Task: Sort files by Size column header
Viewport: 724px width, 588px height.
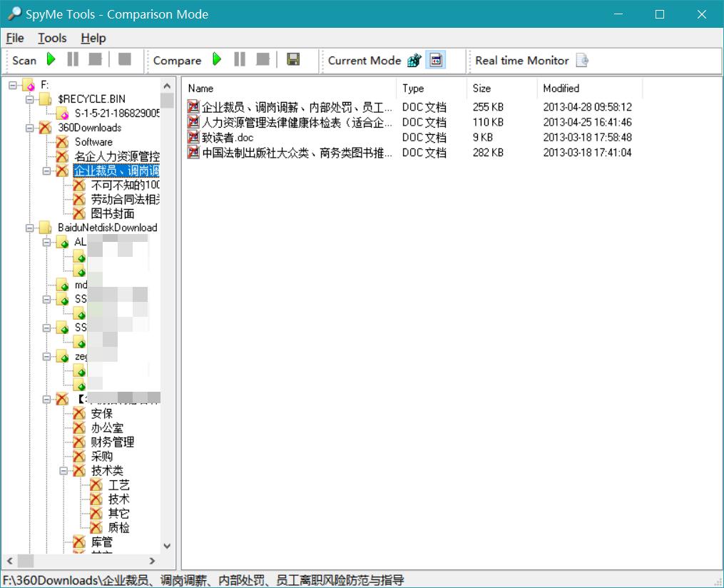Action: [481, 88]
